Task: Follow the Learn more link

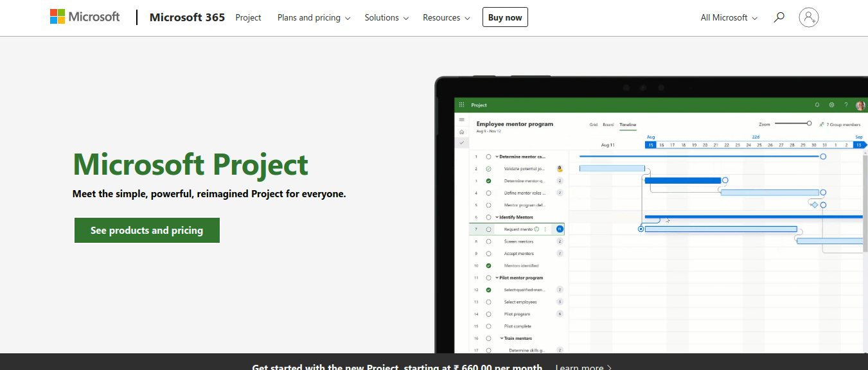Action: click(584, 367)
